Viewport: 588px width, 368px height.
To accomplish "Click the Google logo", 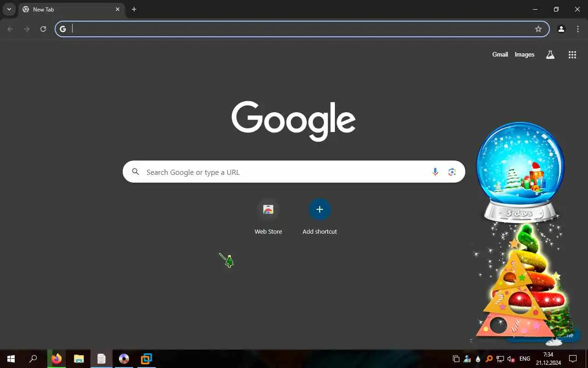I will tap(294, 121).
